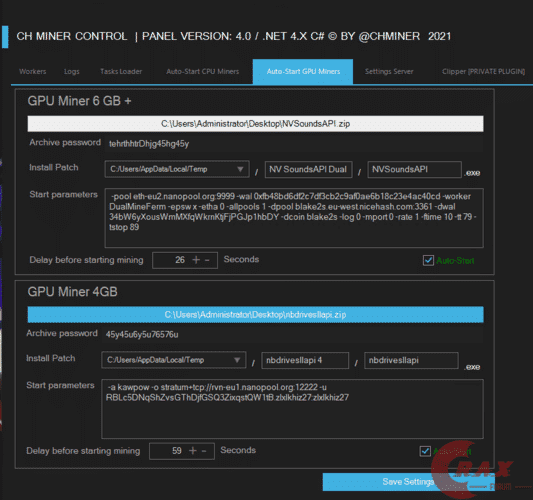Decrease 6 GB miner delay with minus
This screenshot has width=533, height=500.
pyautogui.click(x=207, y=260)
